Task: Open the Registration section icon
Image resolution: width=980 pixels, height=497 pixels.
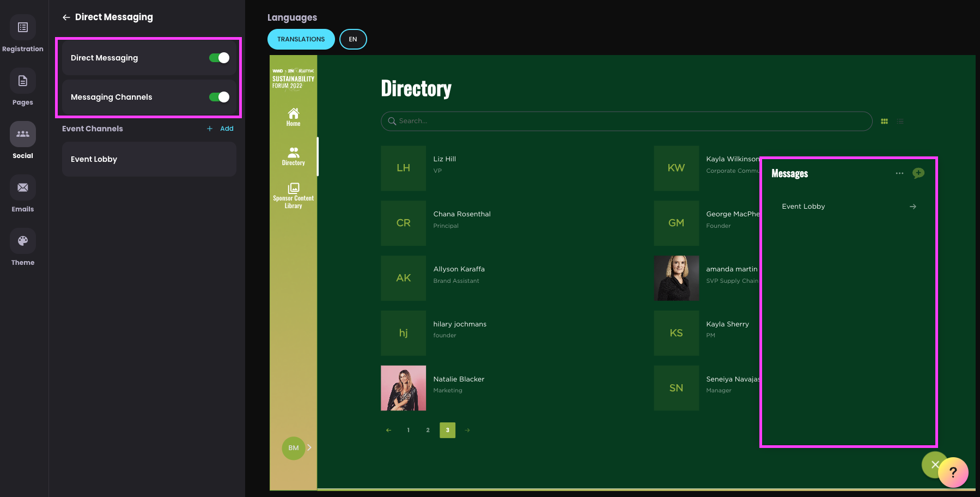Action: point(23,27)
